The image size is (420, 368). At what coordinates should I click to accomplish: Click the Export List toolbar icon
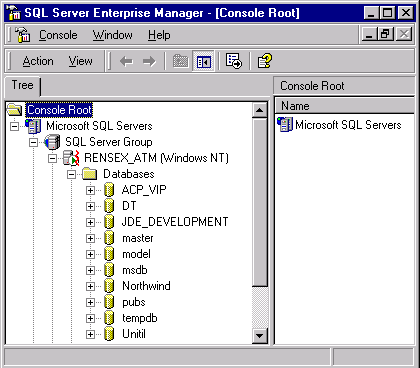tap(234, 61)
